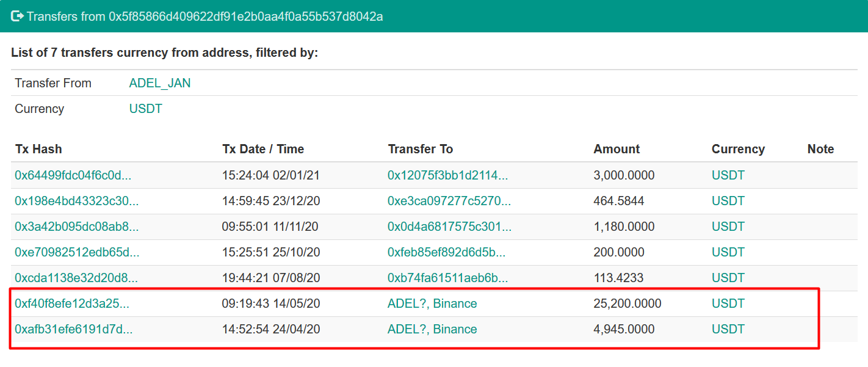Open ADEL?, Binance recipient in 14/05/20 row
This screenshot has height=367, width=868.
click(432, 303)
